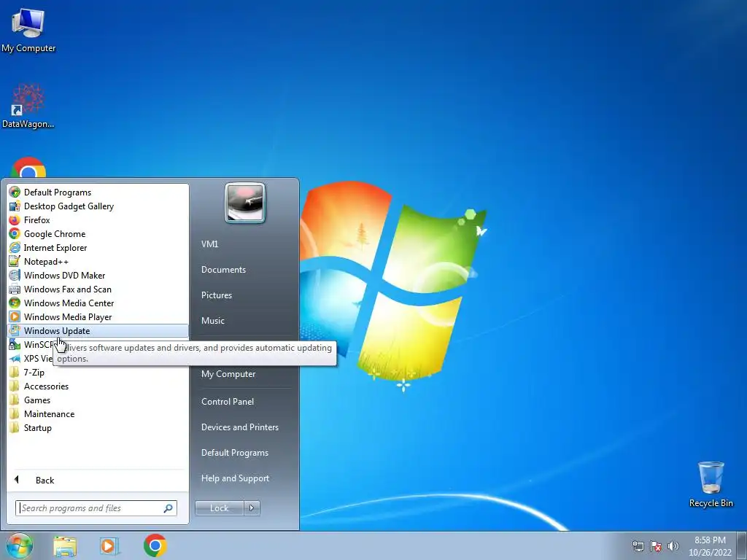Screen dimensions: 747x560
Task: Open Documents from the Start menu right pane
Action: (223, 270)
